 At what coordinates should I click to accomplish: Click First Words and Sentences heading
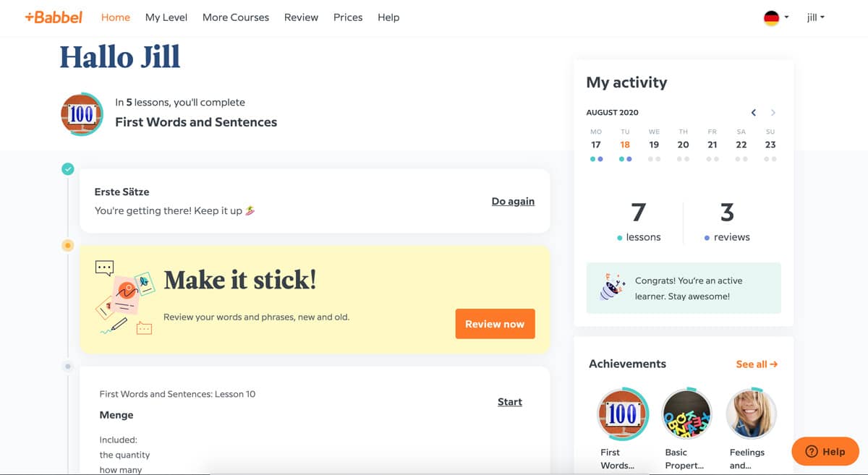196,122
